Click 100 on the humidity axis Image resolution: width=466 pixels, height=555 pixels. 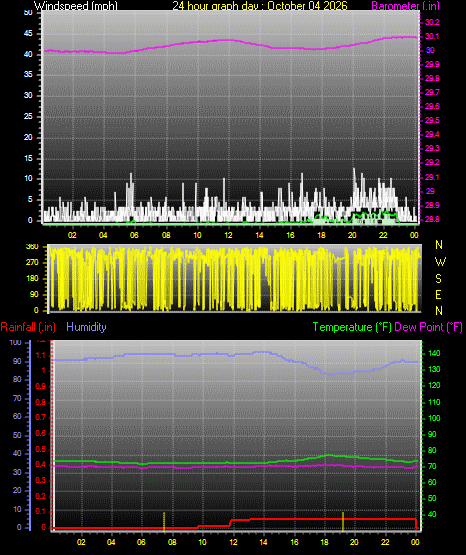(16, 343)
